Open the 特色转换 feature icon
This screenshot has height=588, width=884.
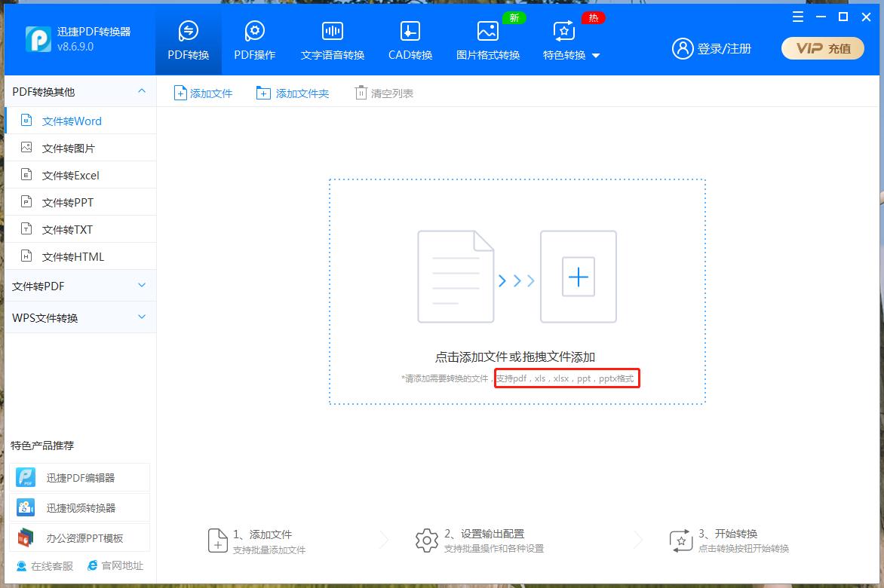coord(563,32)
